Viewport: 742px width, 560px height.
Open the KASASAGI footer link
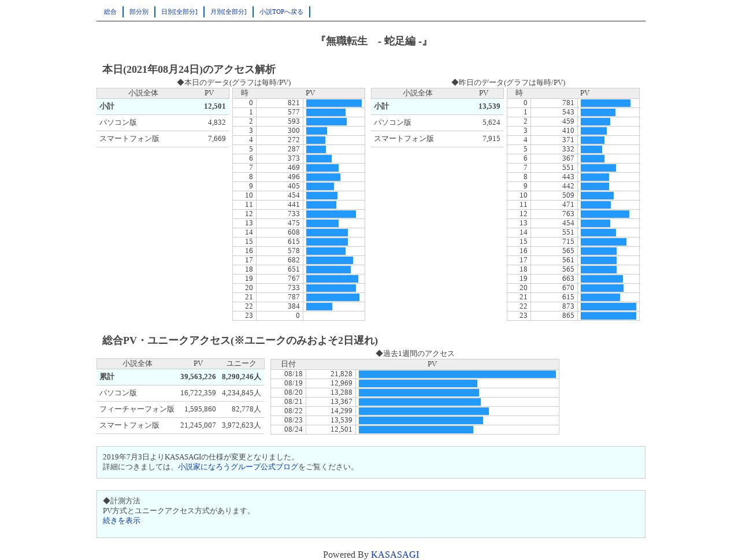(395, 554)
